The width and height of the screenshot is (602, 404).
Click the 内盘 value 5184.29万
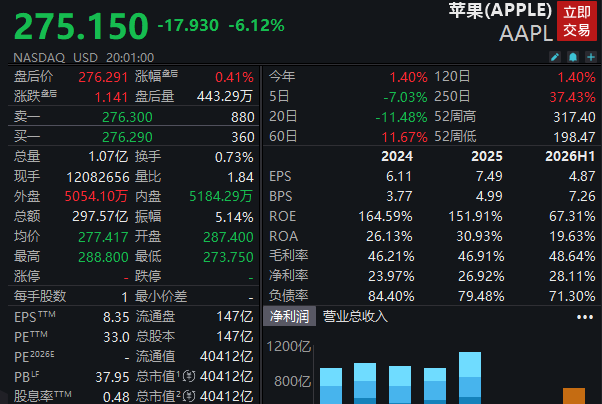tap(221, 197)
